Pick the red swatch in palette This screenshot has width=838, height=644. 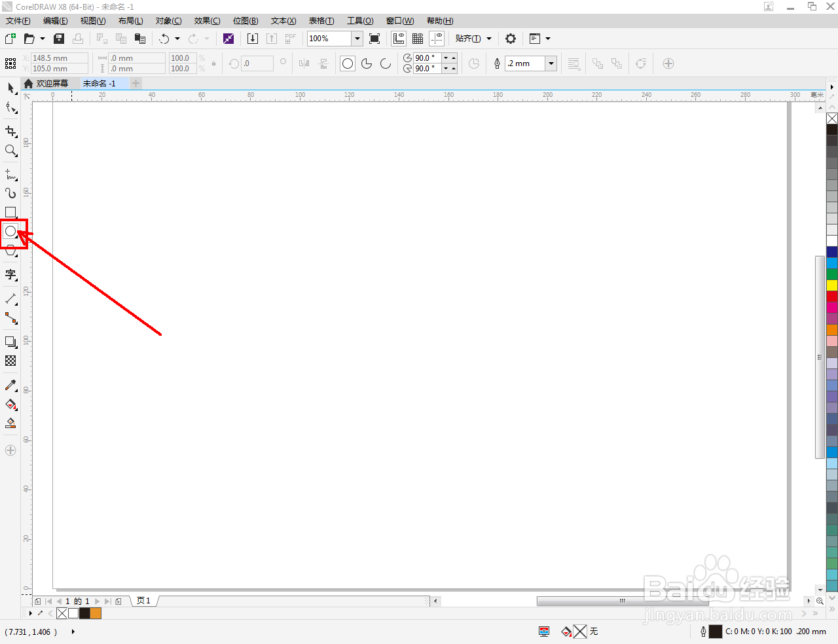(832, 296)
